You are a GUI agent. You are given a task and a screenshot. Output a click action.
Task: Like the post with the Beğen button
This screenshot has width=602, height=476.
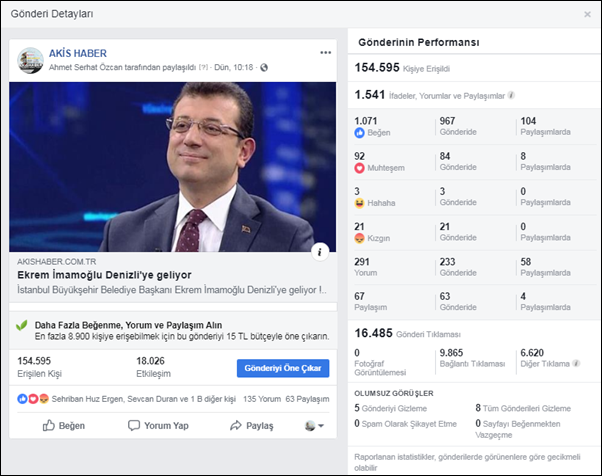[x=64, y=425]
